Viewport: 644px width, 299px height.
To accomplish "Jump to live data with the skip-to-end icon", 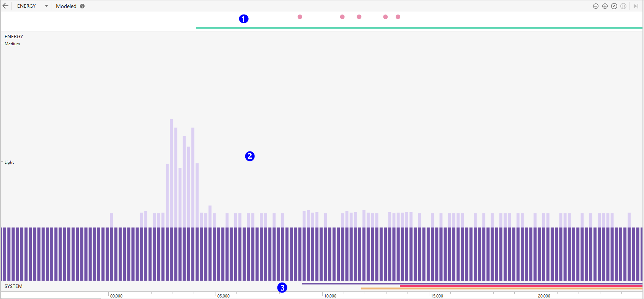I will [x=636, y=6].
